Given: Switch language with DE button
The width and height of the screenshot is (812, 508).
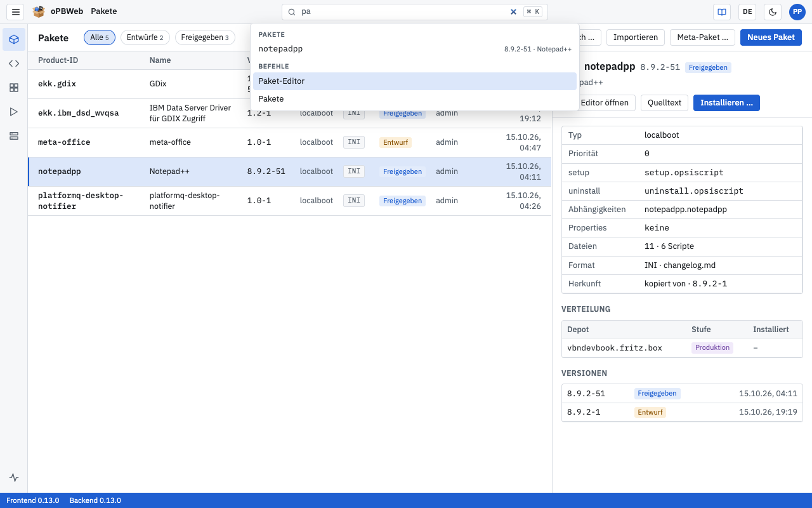Looking at the screenshot, I should (x=747, y=11).
